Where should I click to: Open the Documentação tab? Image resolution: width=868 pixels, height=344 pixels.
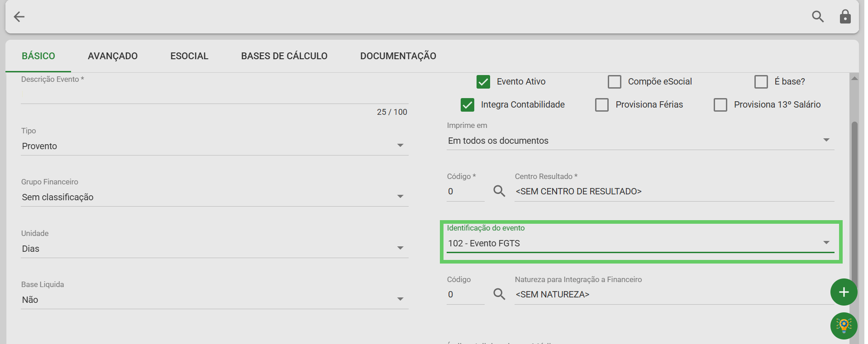(x=398, y=56)
